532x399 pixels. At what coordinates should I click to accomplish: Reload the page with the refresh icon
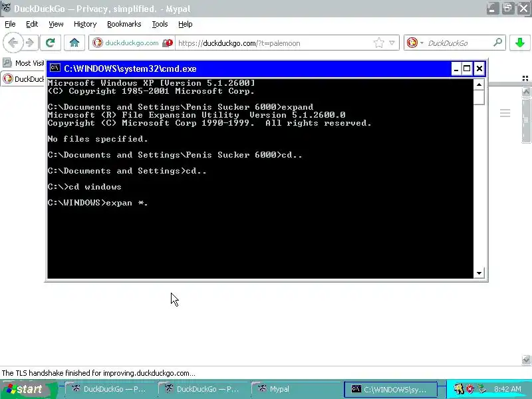click(x=51, y=43)
